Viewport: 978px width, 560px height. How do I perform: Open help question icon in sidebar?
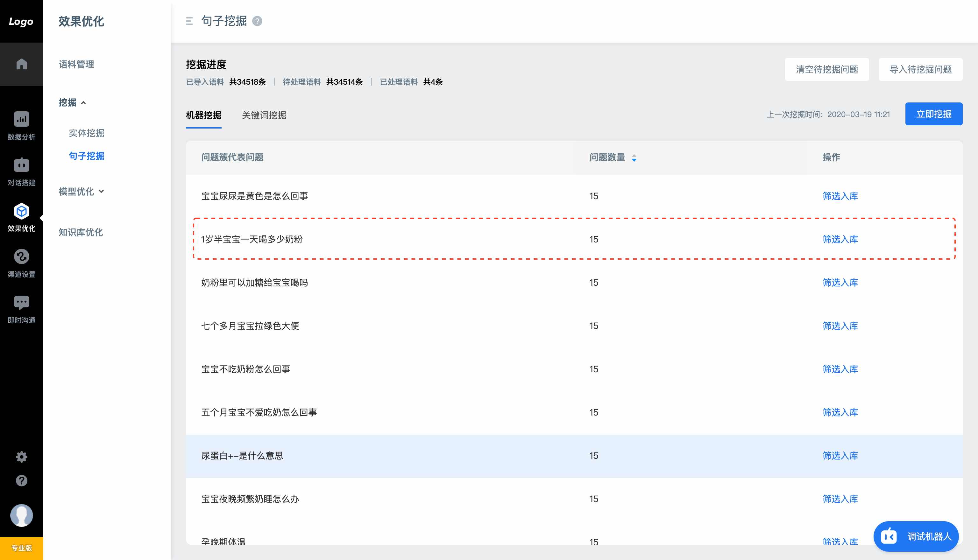(x=22, y=480)
